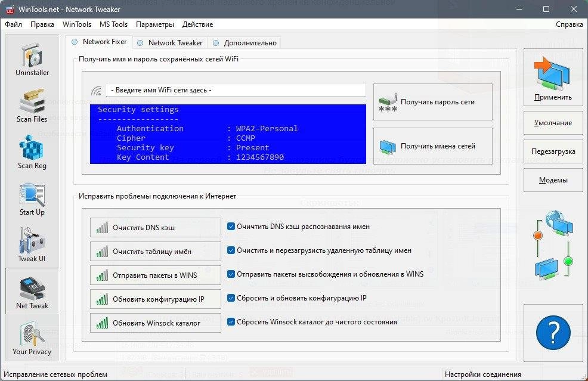Click the Умолчание defaults button

(x=553, y=123)
